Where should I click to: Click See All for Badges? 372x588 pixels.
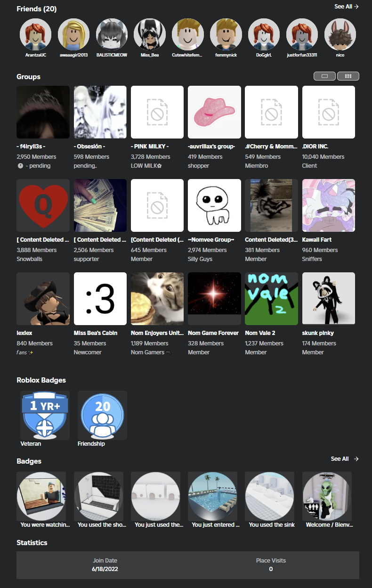(345, 459)
